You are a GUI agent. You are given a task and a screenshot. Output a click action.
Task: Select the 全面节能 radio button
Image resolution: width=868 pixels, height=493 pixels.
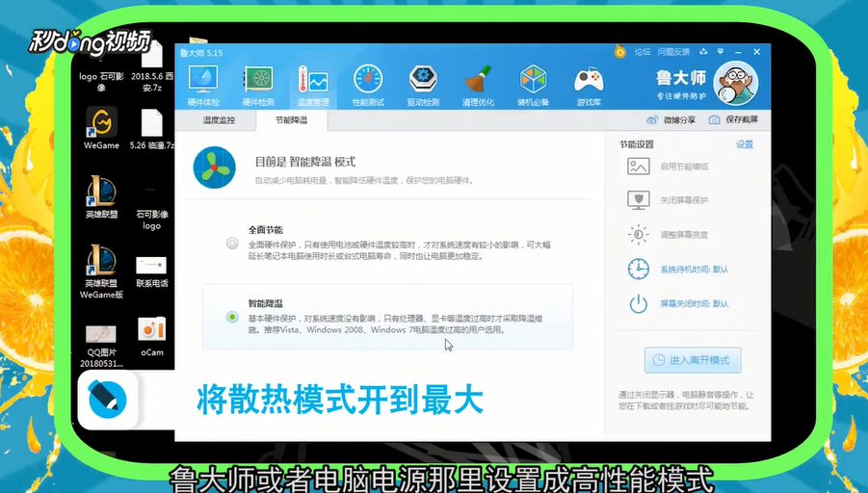point(232,244)
